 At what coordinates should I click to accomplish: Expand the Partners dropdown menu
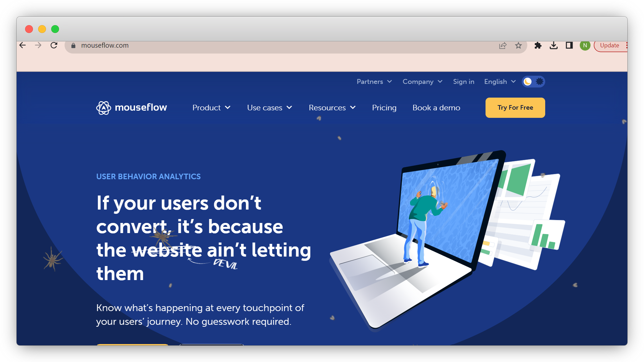(374, 81)
